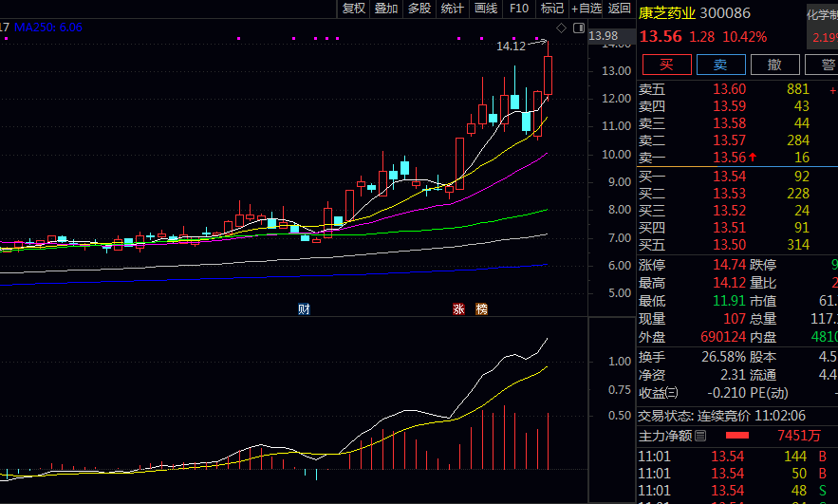Click the red 涨 event marker
Image resolution: width=838 pixels, height=504 pixels.
click(x=458, y=309)
